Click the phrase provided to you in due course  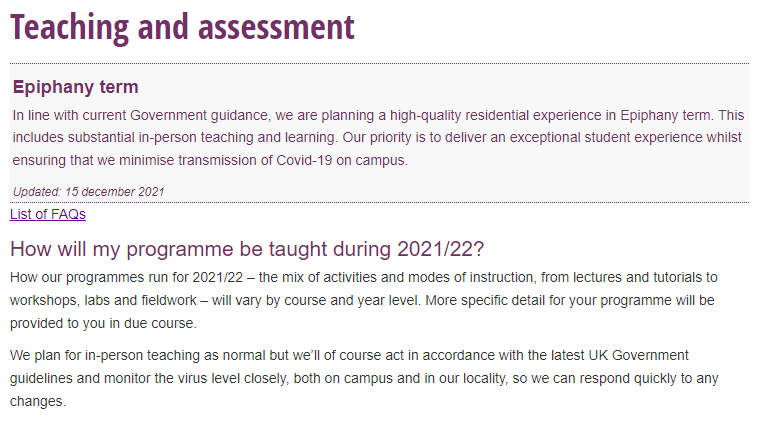(102, 323)
